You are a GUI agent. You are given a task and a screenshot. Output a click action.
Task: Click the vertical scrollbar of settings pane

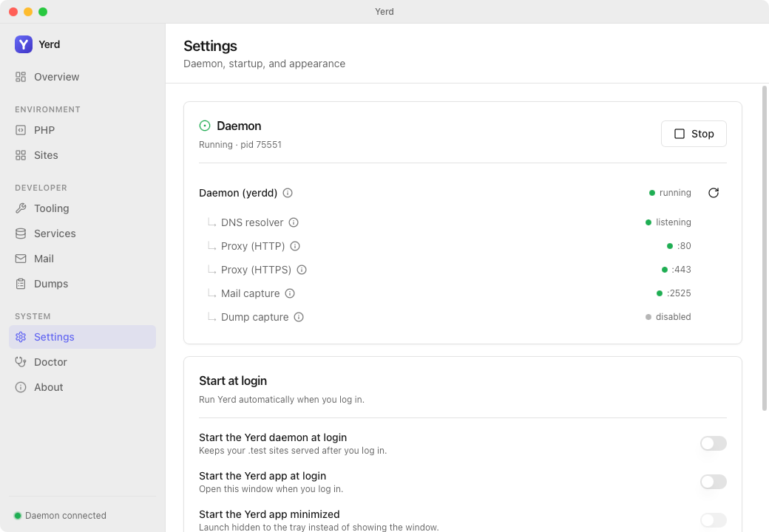pos(764,248)
